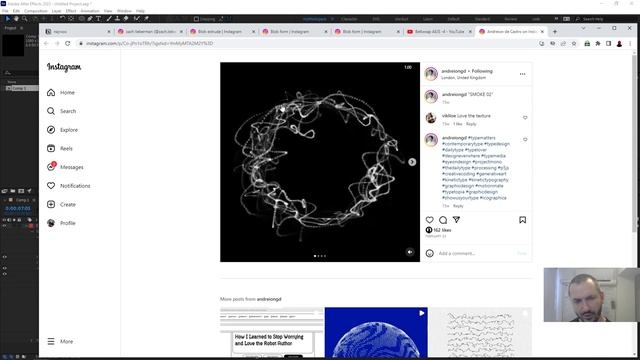This screenshot has height=360, width=640.
Task: Open the More hamburger menu in the sidebar
Action: click(x=60, y=341)
